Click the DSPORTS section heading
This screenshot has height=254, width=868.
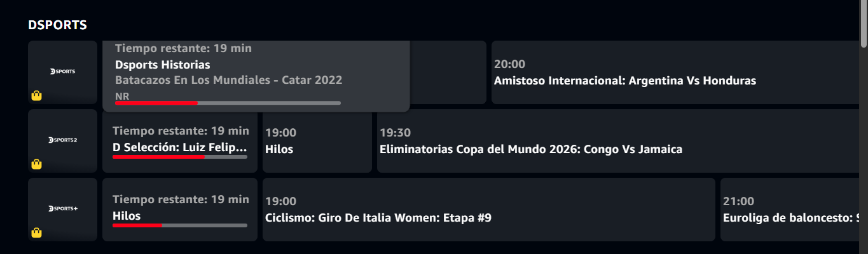pyautogui.click(x=57, y=25)
